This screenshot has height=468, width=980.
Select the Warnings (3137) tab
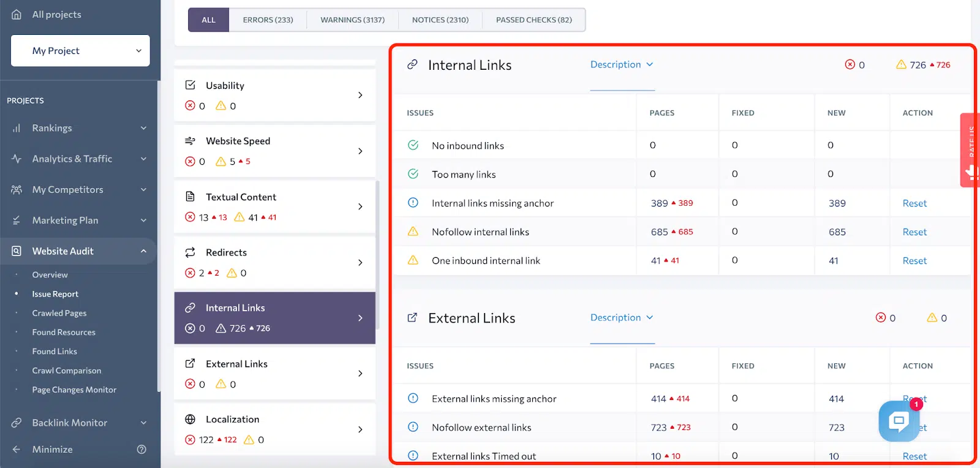click(x=352, y=20)
